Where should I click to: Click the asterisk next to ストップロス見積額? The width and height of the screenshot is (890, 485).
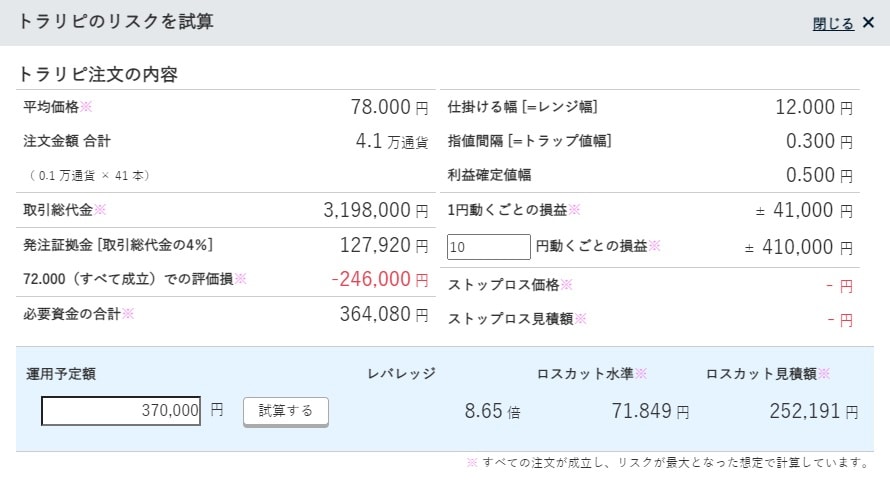click(x=580, y=318)
